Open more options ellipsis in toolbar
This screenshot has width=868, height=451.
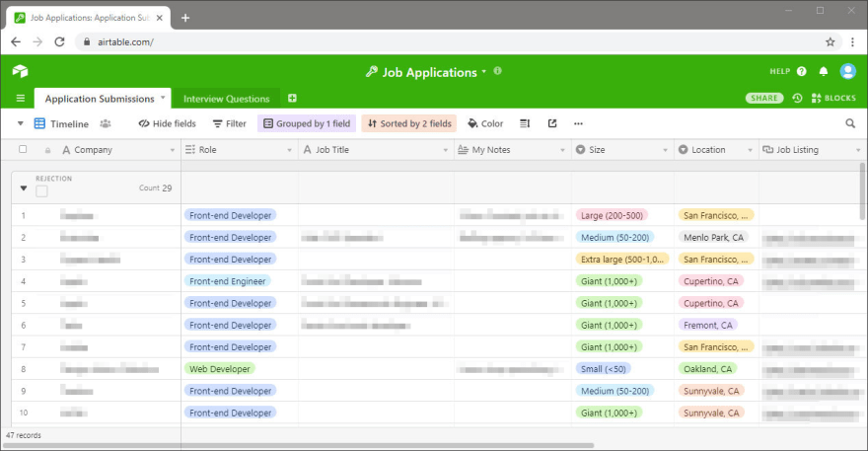click(x=578, y=123)
